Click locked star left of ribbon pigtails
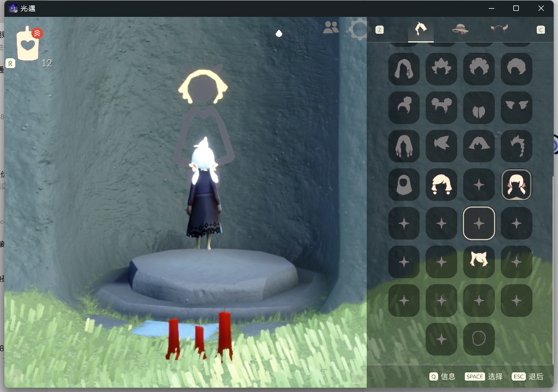The height and width of the screenshot is (392, 558). [479, 185]
